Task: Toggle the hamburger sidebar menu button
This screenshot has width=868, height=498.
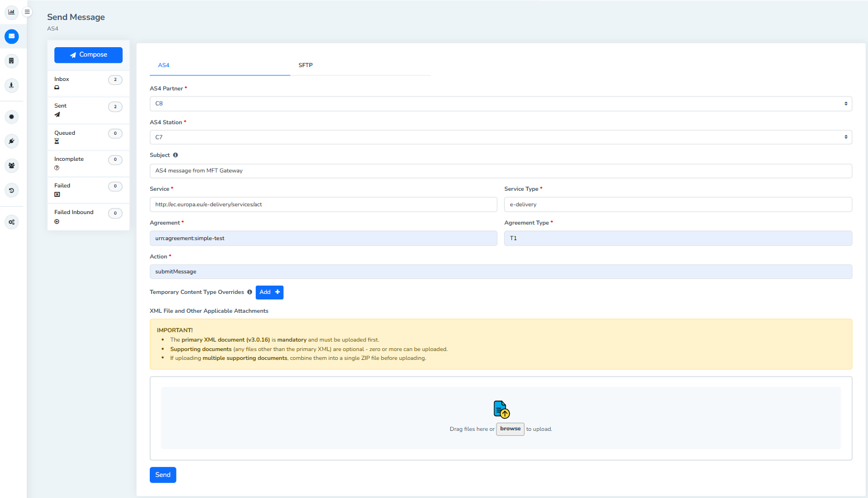Action: click(27, 12)
